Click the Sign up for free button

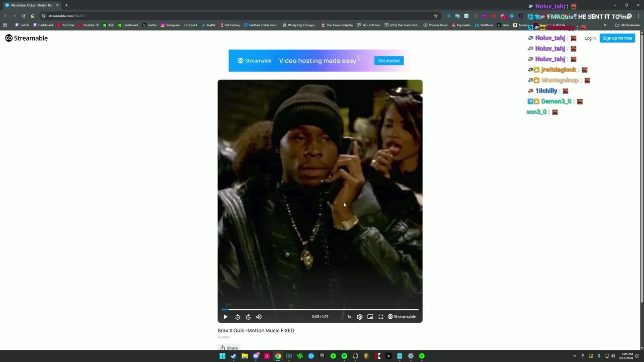(x=617, y=38)
